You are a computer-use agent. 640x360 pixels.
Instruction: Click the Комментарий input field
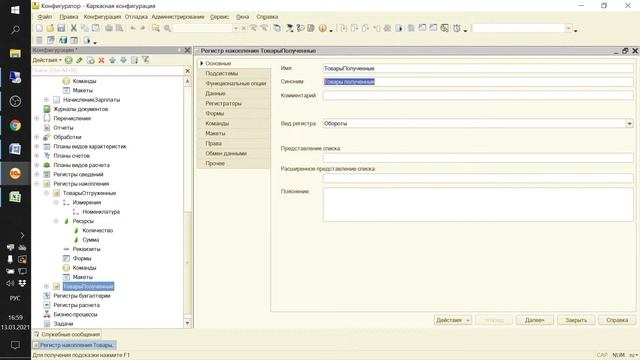[478, 96]
